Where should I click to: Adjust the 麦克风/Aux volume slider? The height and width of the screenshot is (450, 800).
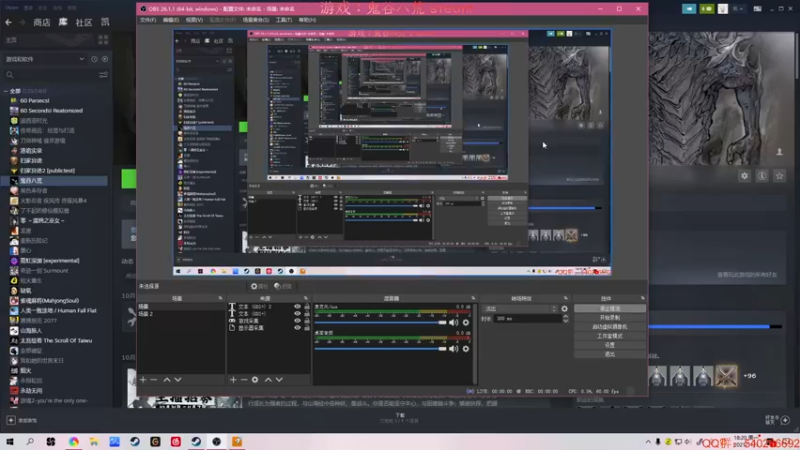pos(381,322)
